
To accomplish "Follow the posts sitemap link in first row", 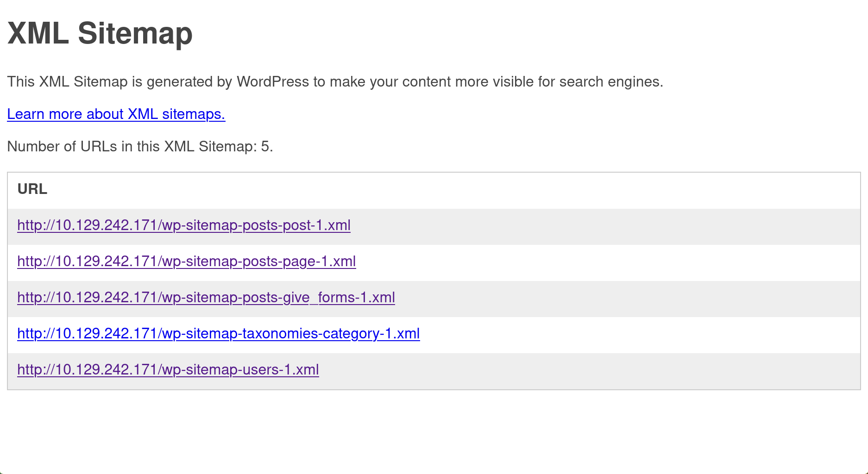I will click(183, 225).
